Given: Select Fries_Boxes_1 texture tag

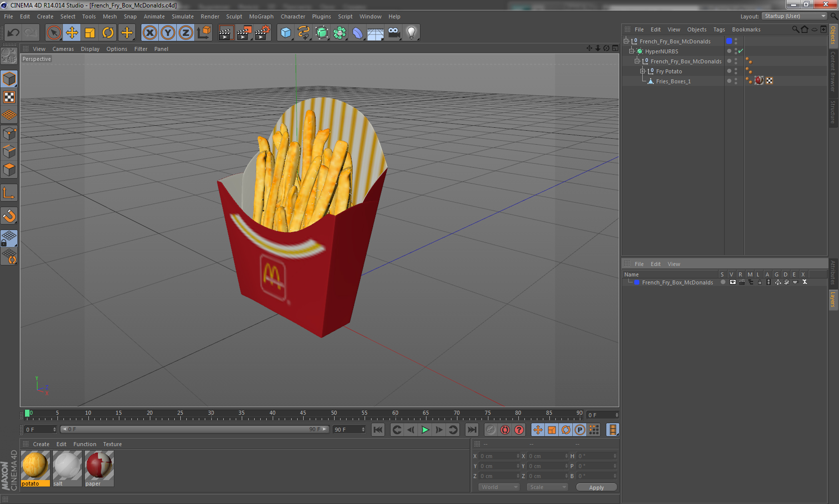Looking at the screenshot, I should [x=759, y=81].
